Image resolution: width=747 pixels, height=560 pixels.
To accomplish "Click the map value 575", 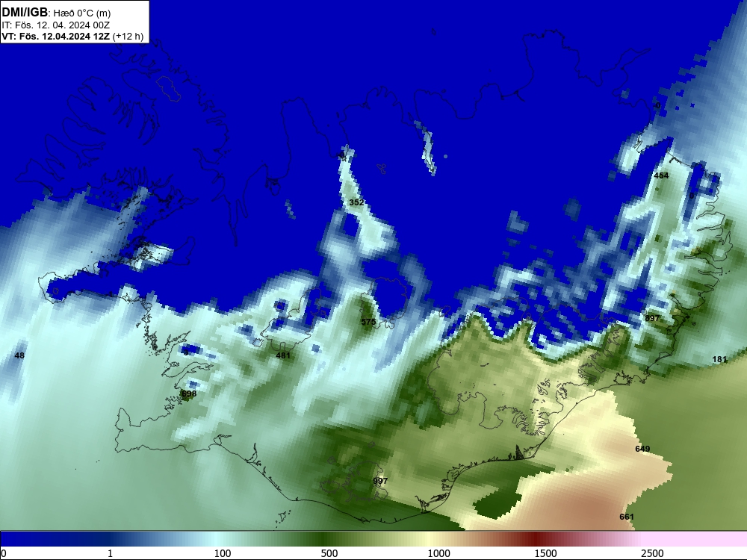I will [x=368, y=322].
